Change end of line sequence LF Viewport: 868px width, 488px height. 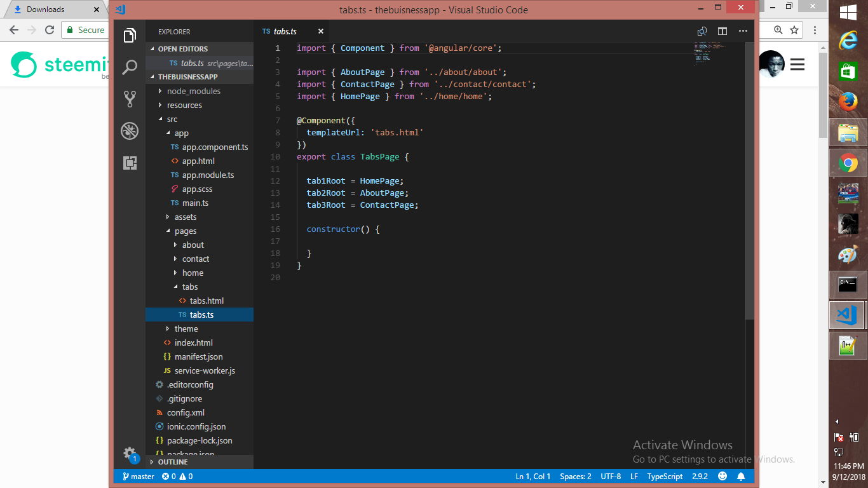(x=634, y=476)
